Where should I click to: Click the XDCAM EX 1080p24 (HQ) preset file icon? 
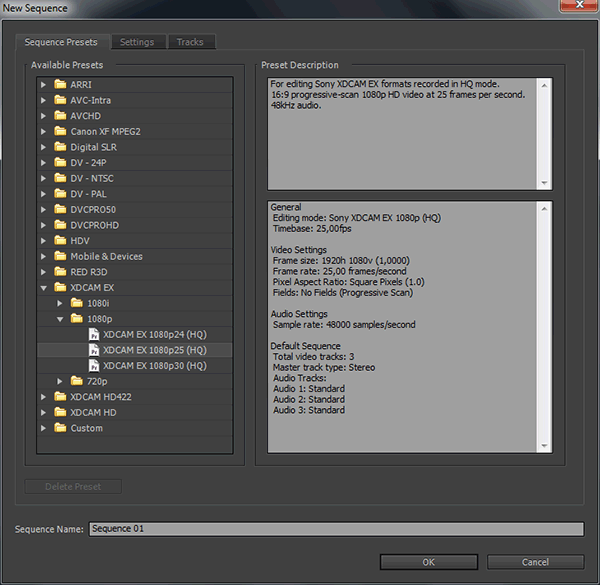(94, 334)
